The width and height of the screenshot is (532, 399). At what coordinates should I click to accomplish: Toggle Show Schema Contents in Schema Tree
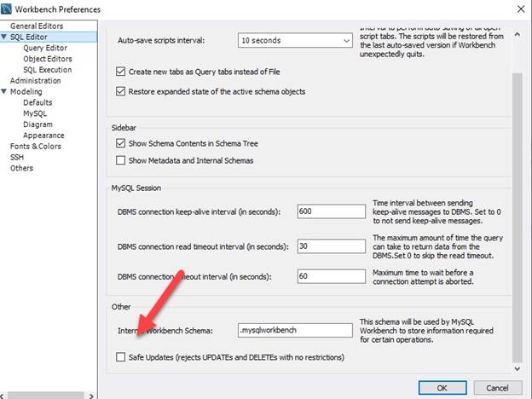(120, 143)
